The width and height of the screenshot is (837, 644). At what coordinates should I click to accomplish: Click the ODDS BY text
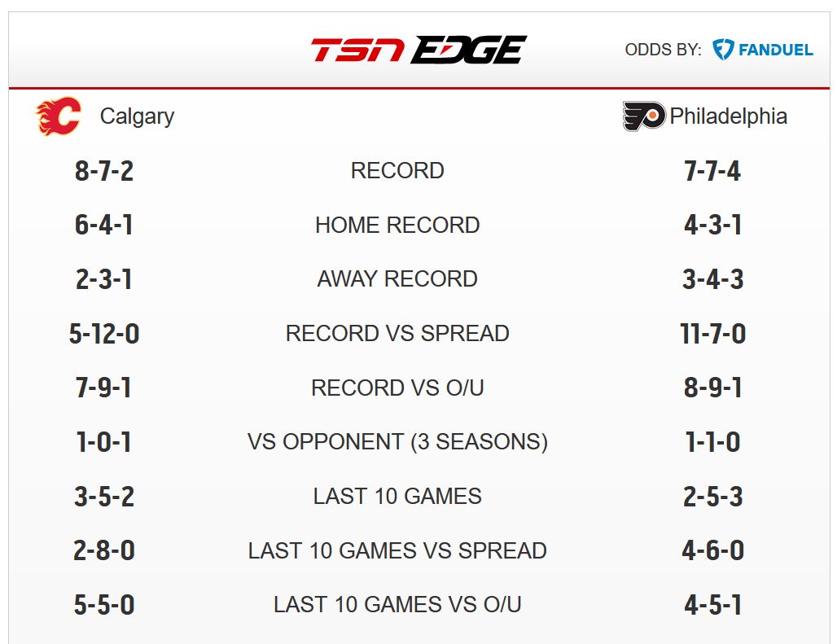click(663, 50)
